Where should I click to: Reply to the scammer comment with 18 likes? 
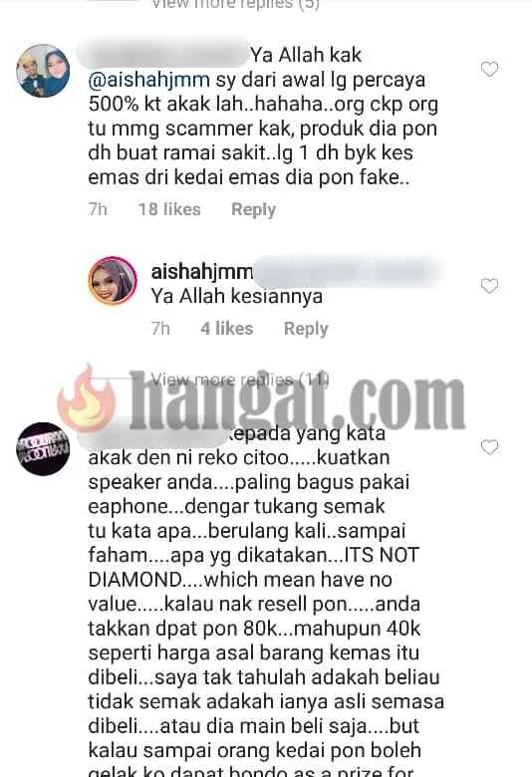[253, 209]
